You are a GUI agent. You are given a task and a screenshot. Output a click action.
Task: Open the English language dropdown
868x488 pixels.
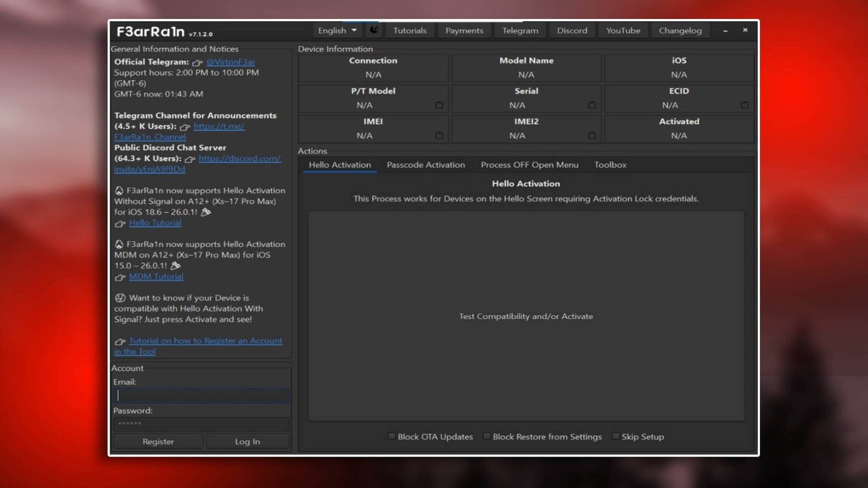click(x=336, y=30)
